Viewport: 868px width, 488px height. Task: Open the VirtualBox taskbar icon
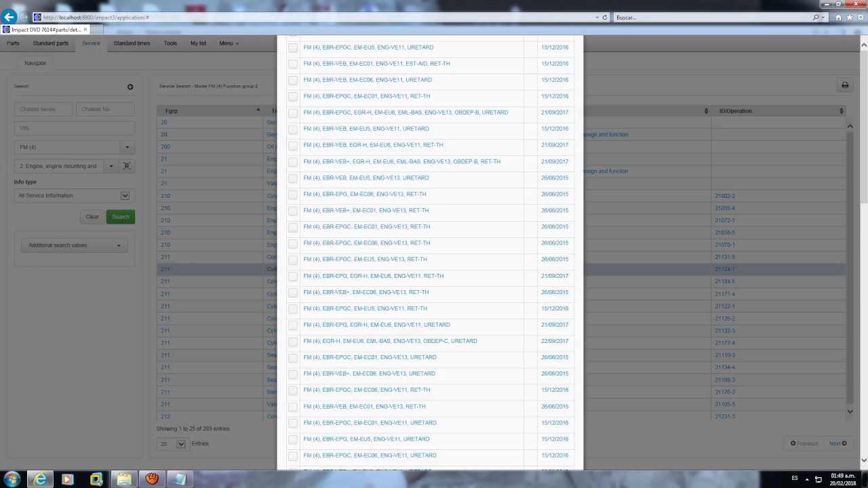[96, 479]
